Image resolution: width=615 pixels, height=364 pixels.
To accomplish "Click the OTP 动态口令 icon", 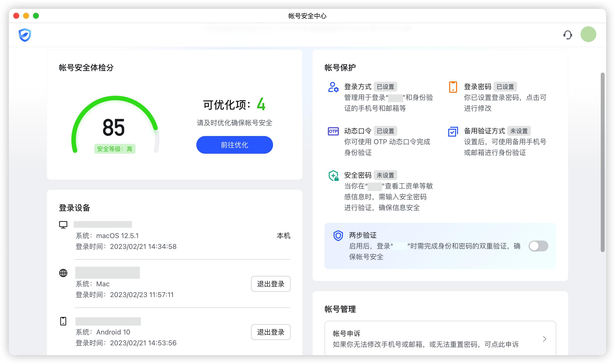I will coord(333,131).
